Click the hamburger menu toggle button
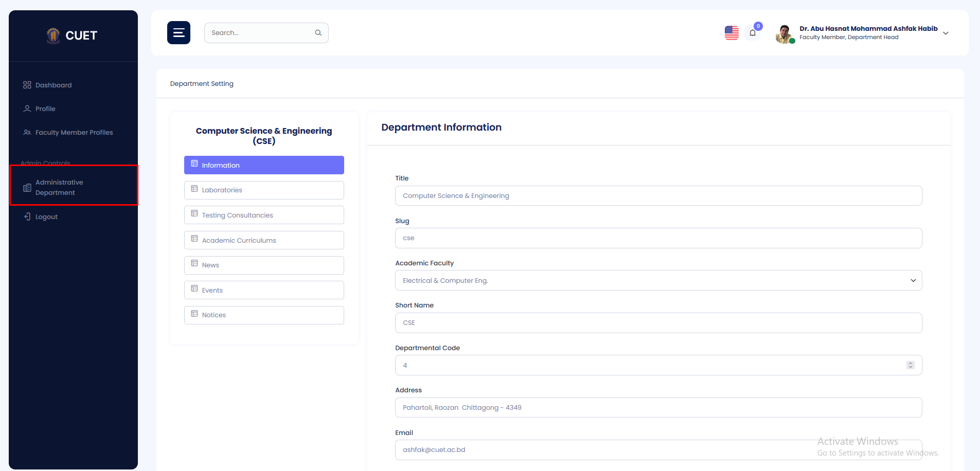Image resolution: width=980 pixels, height=471 pixels. tap(179, 33)
